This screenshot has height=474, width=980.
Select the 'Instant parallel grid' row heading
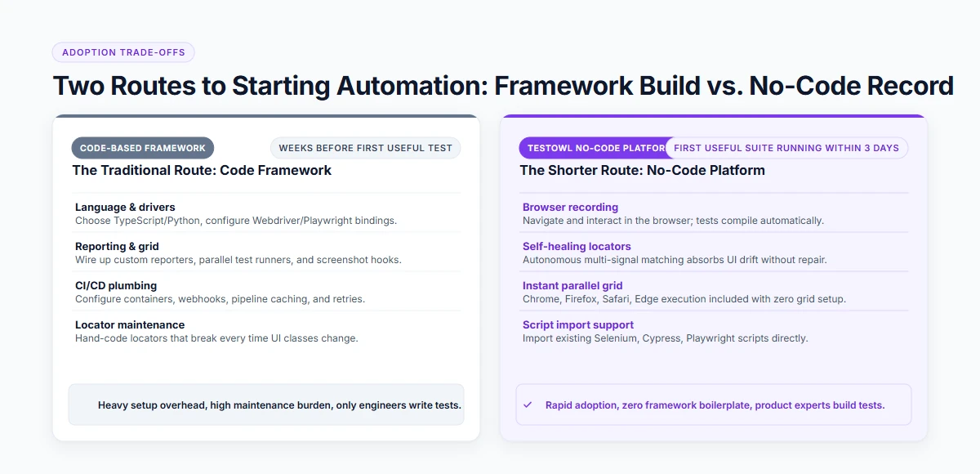pyautogui.click(x=572, y=285)
